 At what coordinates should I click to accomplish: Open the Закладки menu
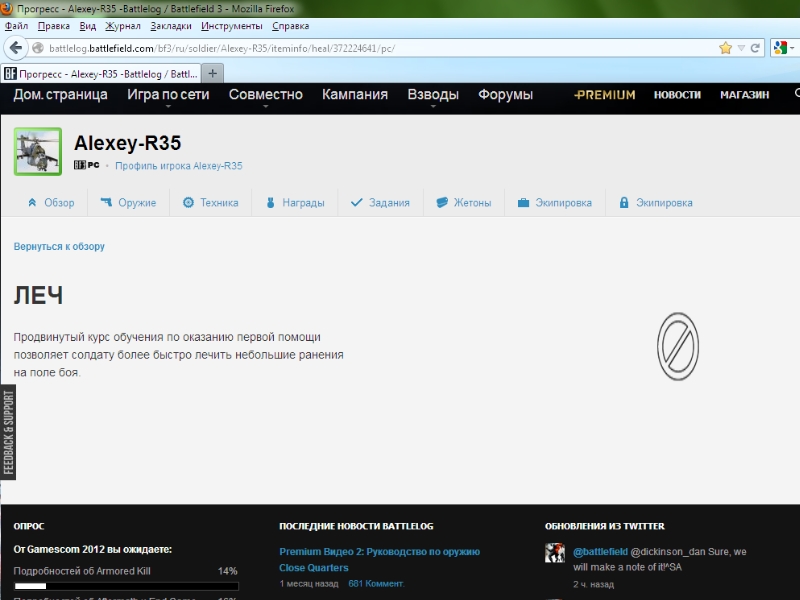pyautogui.click(x=171, y=26)
